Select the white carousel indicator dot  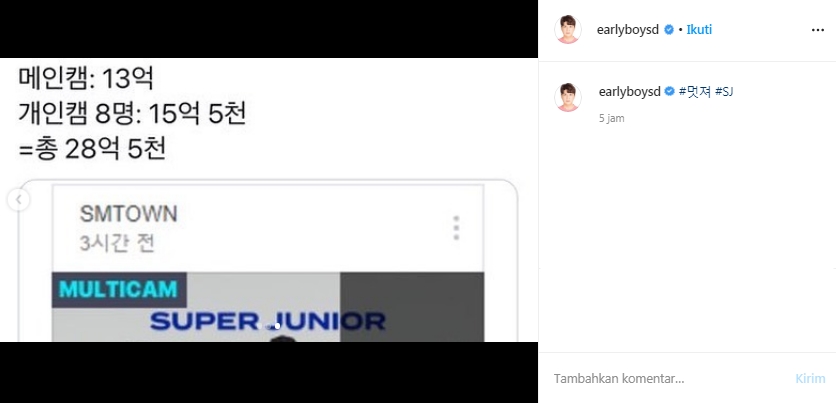277,326
